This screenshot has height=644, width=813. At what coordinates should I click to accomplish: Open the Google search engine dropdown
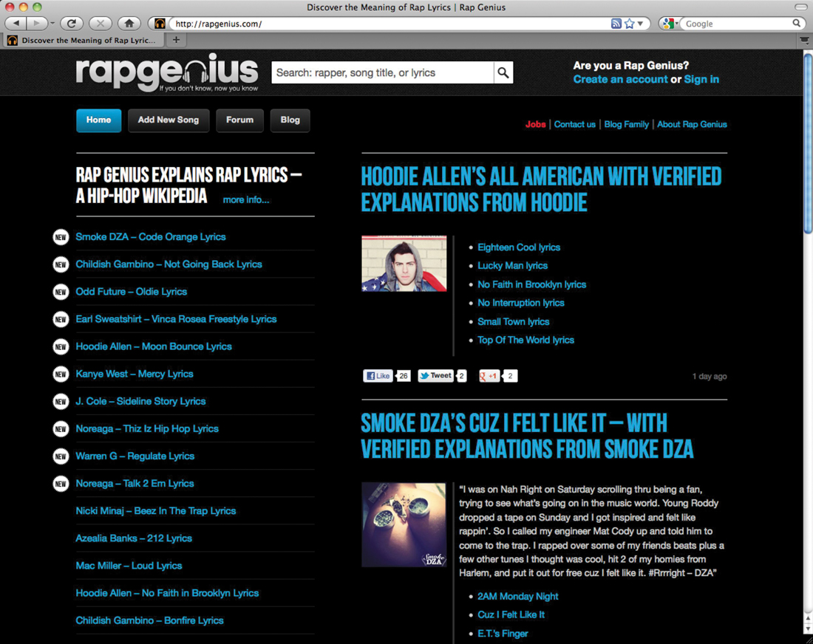click(670, 24)
